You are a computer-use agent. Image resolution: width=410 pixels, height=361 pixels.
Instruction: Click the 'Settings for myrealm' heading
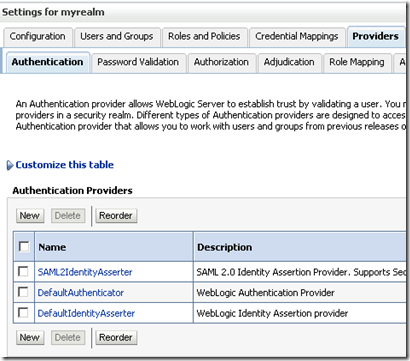tap(53, 12)
